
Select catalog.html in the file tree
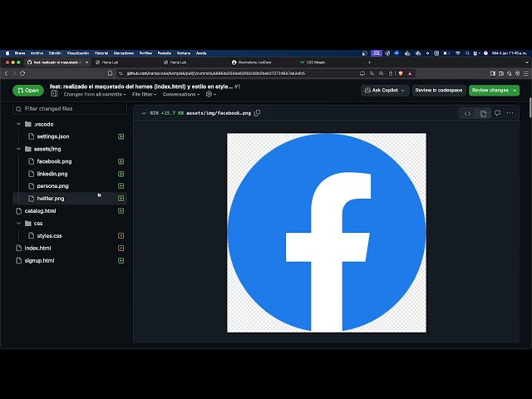click(x=70, y=210)
